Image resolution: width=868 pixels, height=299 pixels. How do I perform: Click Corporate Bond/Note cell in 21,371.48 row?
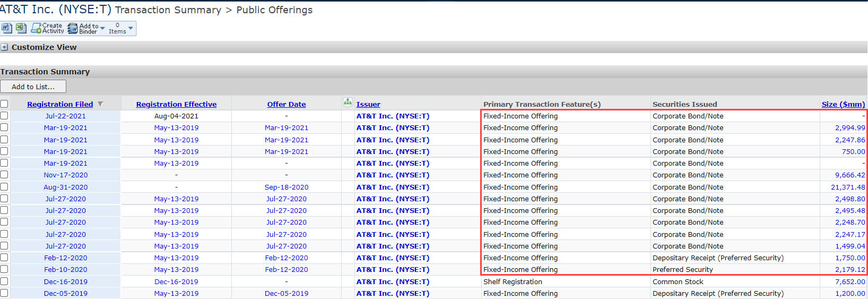tap(688, 187)
